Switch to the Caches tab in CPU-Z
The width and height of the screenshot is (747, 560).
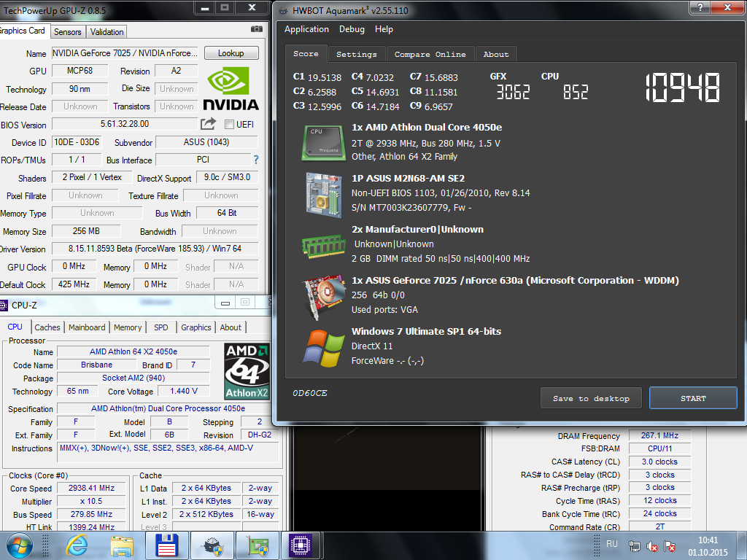tap(47, 327)
